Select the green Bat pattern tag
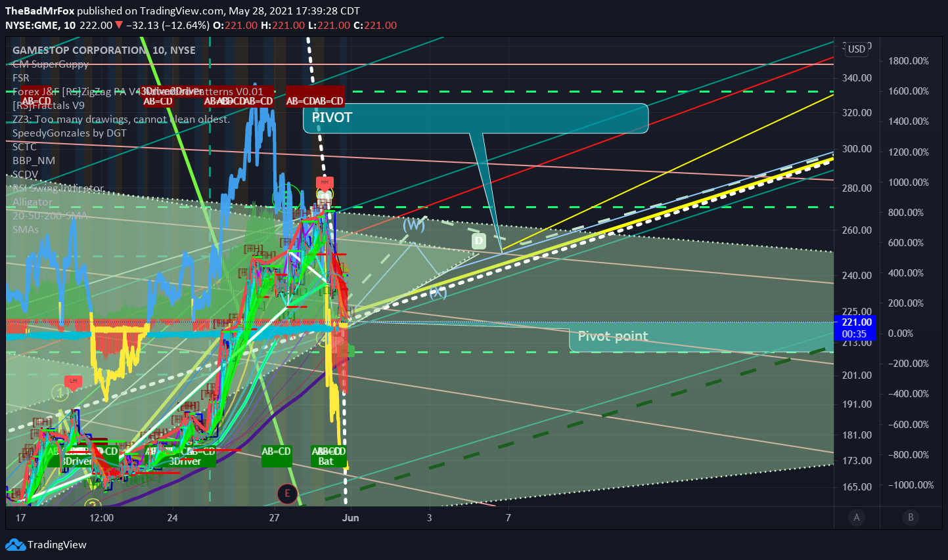 326,462
